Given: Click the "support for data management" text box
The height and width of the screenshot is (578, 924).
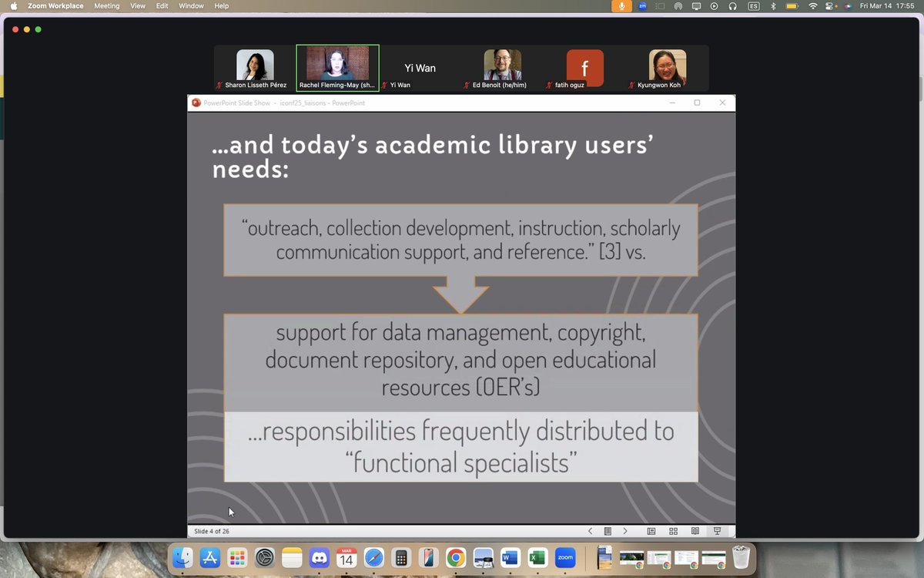Looking at the screenshot, I should pyautogui.click(x=461, y=362).
